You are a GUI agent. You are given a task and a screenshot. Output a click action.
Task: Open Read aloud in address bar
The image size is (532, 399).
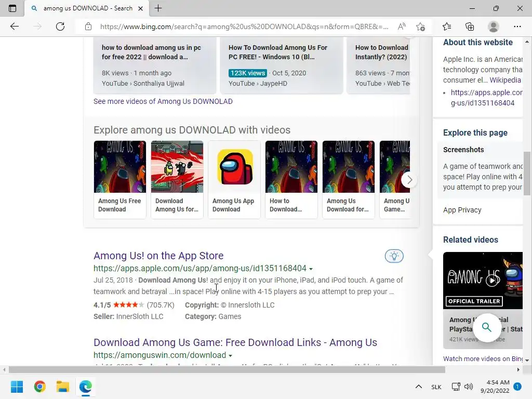(x=402, y=26)
